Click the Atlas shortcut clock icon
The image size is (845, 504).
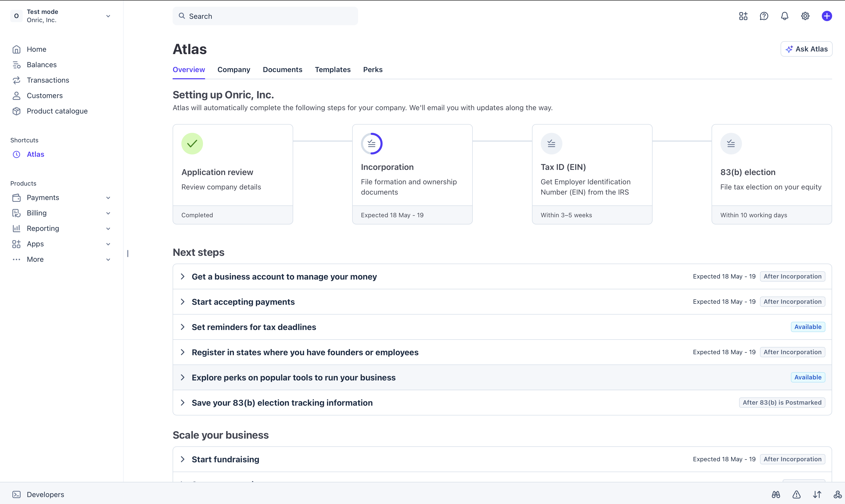click(x=16, y=154)
